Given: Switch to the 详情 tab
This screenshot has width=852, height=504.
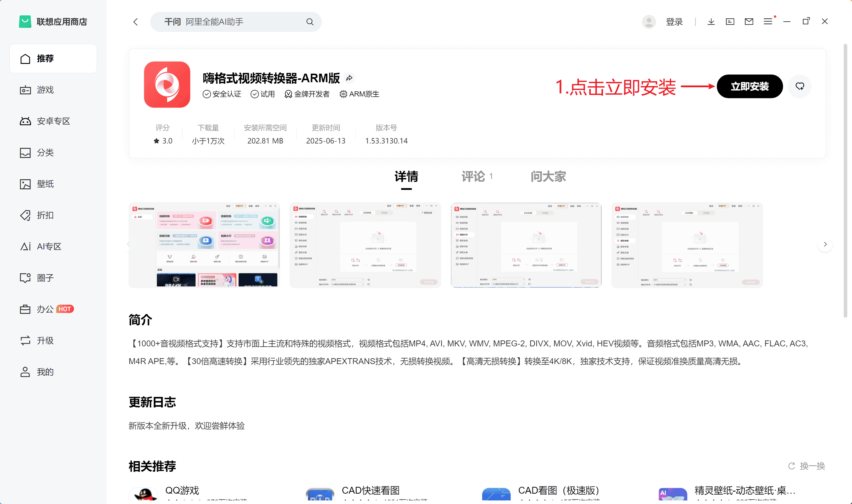Looking at the screenshot, I should pos(406,177).
